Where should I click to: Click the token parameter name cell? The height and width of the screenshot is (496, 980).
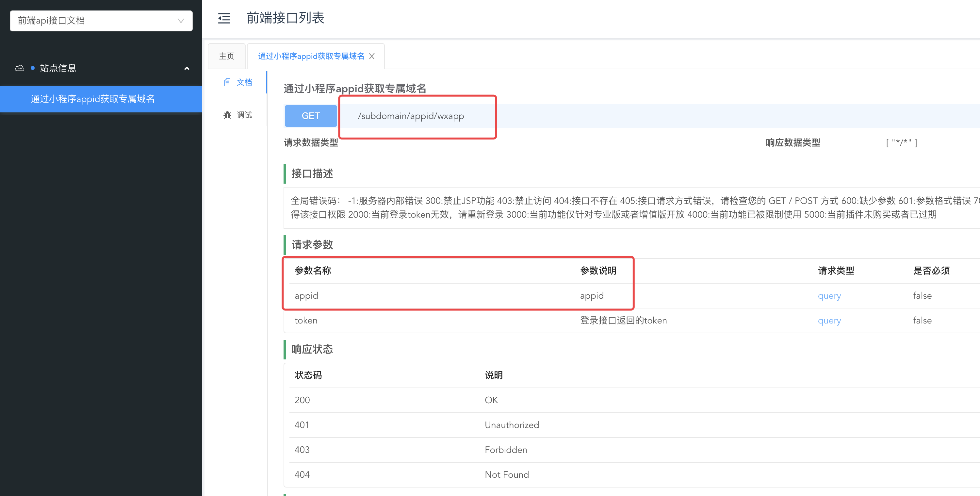point(306,321)
